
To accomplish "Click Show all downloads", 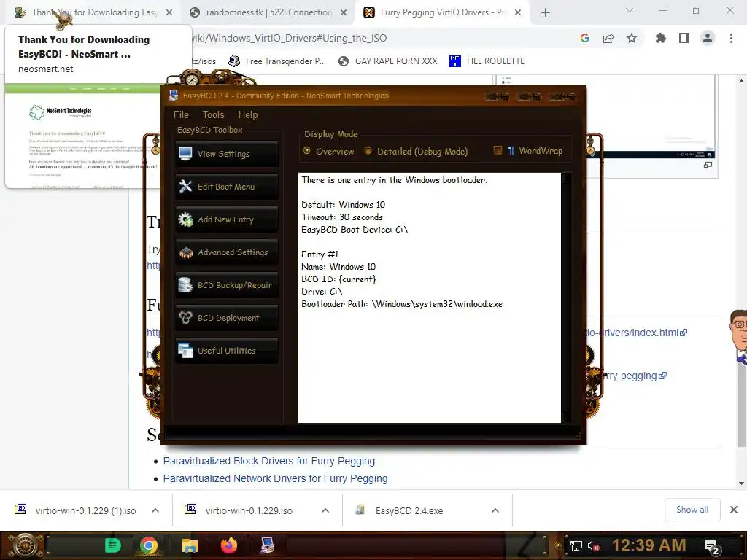I will coord(692,510).
